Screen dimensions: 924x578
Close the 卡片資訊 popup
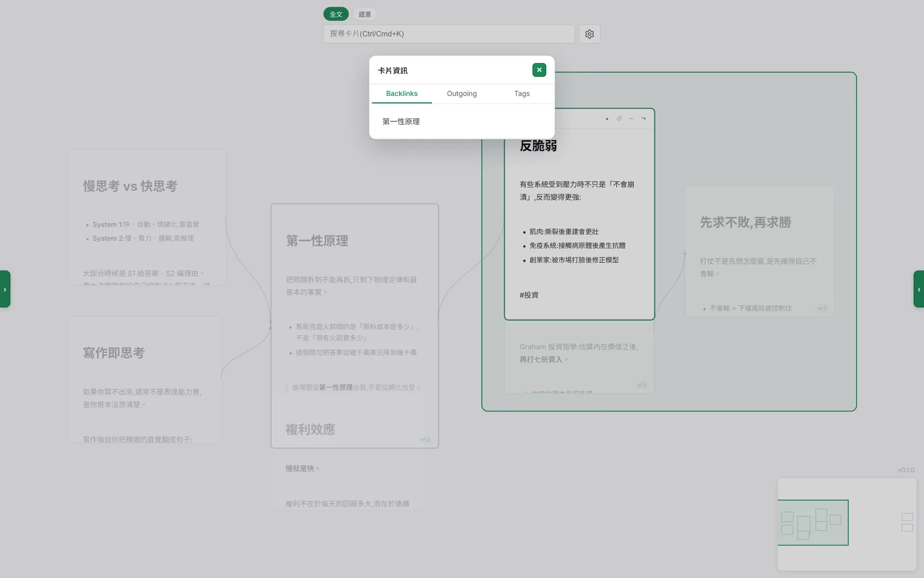click(539, 70)
